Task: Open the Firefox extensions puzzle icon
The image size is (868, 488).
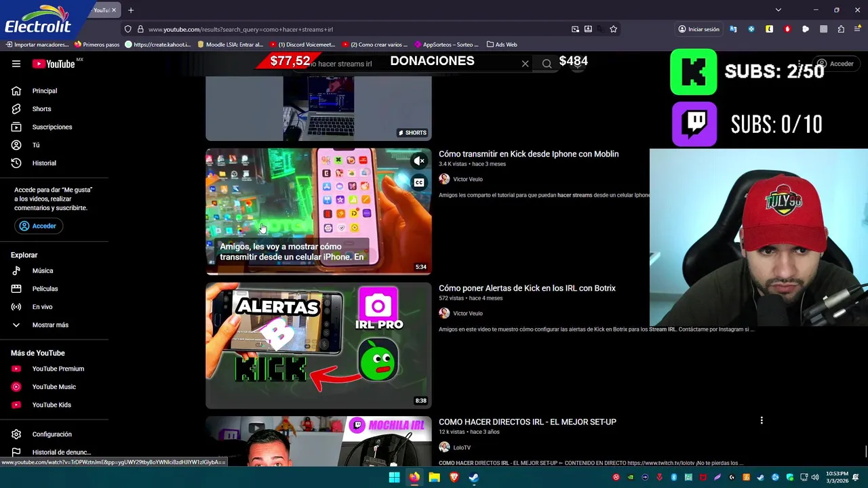Action: tap(841, 29)
